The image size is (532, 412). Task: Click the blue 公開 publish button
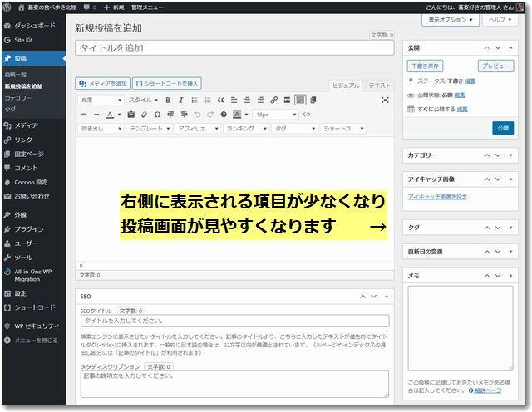pyautogui.click(x=502, y=128)
